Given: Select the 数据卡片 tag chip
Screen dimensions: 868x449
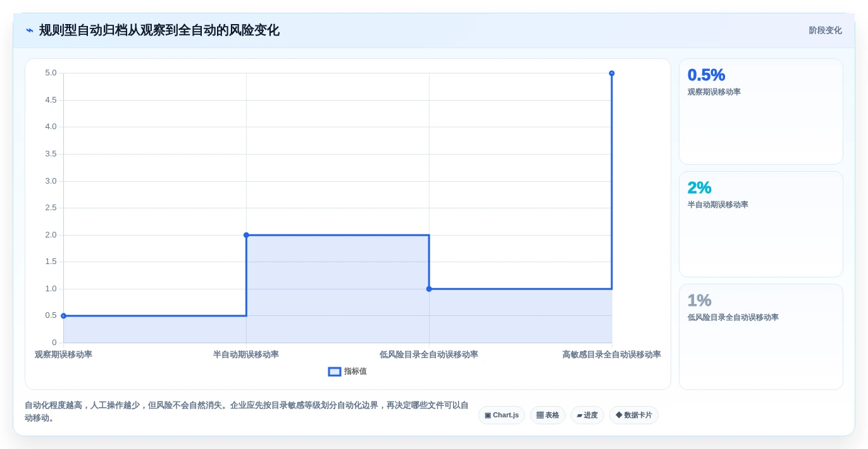Looking at the screenshot, I should point(634,415).
